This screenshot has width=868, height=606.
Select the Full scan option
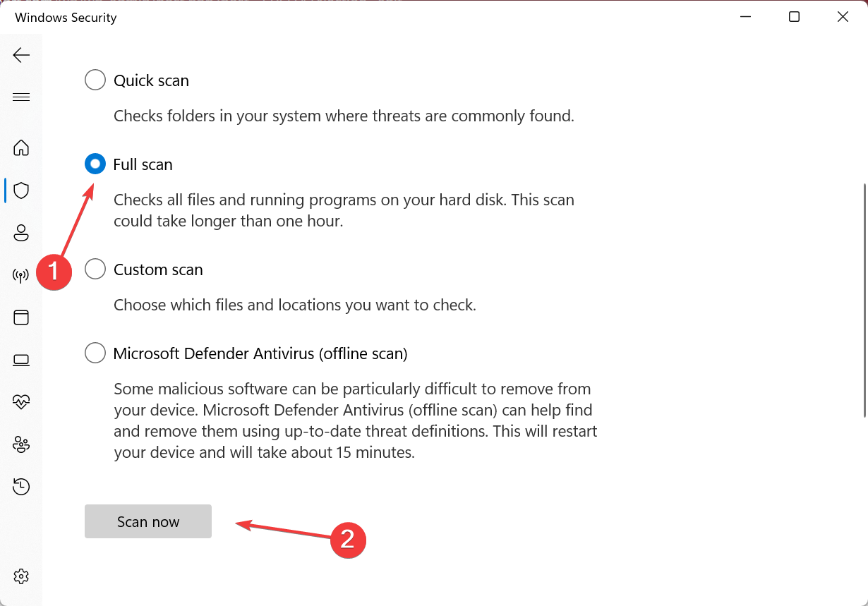95,164
